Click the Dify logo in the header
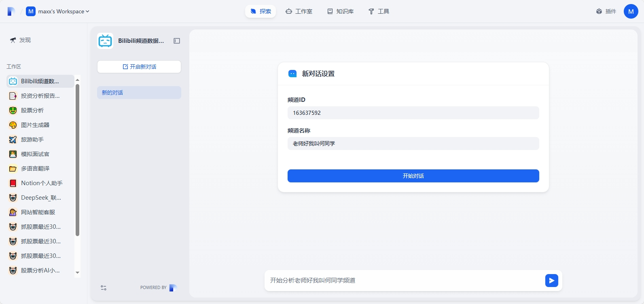This screenshot has height=304, width=644. coord(11,11)
